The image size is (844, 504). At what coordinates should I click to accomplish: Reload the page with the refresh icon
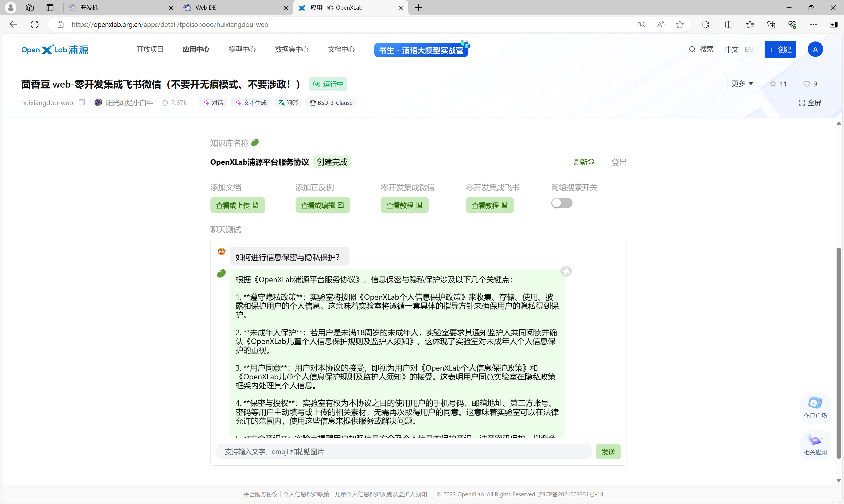35,24
